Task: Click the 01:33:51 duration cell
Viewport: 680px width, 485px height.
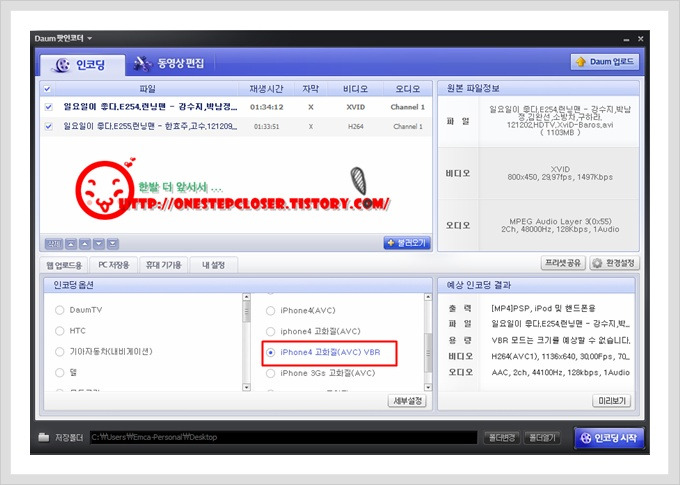Action: tap(266, 126)
